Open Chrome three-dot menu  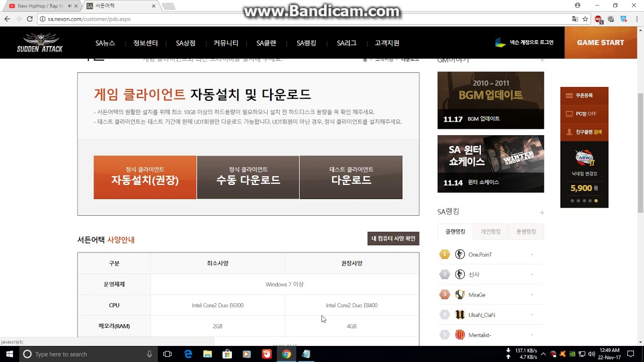pyautogui.click(x=636, y=19)
